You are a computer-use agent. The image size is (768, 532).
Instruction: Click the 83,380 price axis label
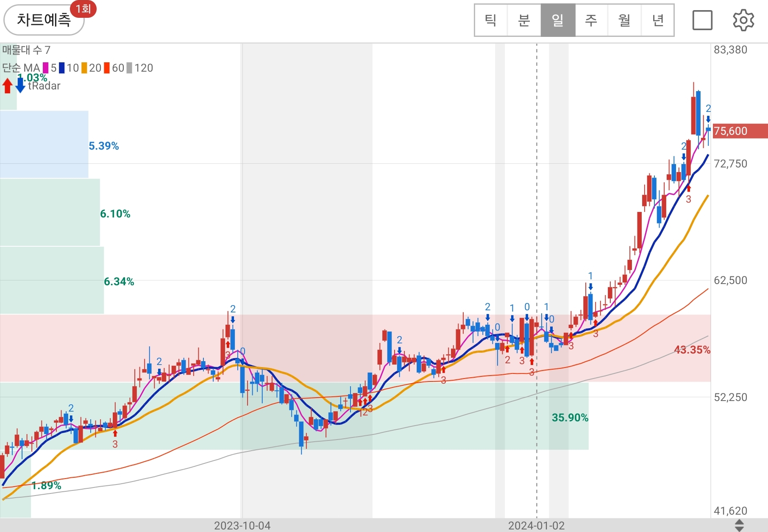(730, 50)
